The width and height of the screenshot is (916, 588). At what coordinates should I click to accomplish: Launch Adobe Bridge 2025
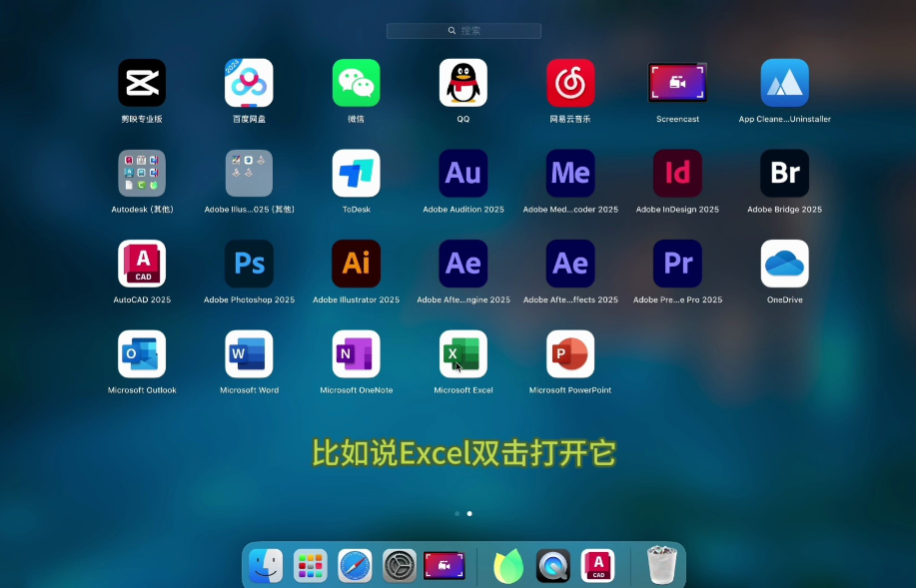click(784, 174)
